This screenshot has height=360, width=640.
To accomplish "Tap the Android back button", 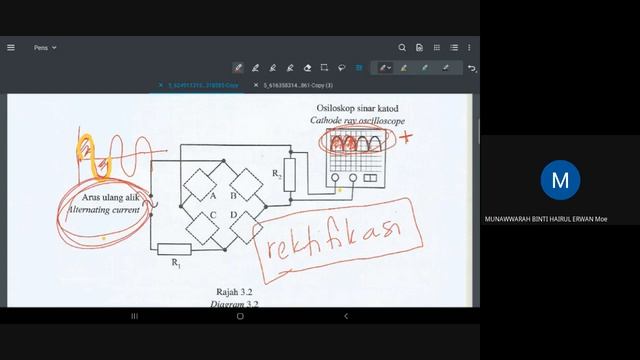I will pos(346,316).
